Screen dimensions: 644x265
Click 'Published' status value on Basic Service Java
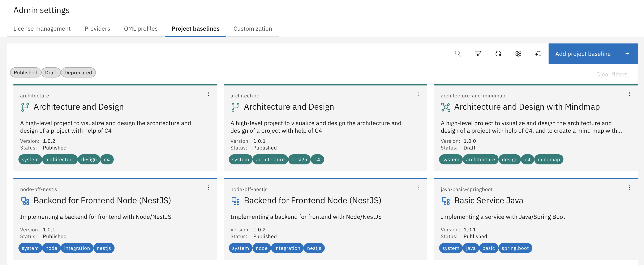475,236
